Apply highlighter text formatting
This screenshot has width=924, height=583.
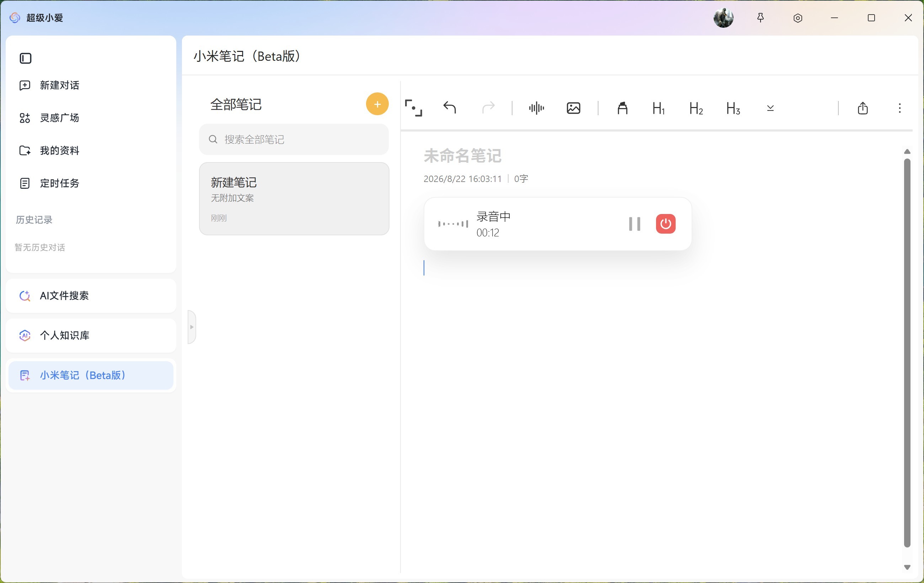coord(622,108)
